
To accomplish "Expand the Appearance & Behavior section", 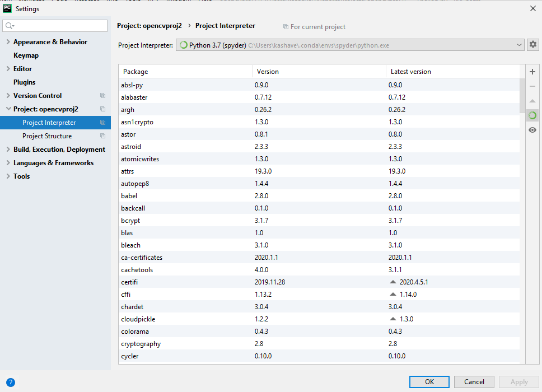I will pyautogui.click(x=8, y=42).
